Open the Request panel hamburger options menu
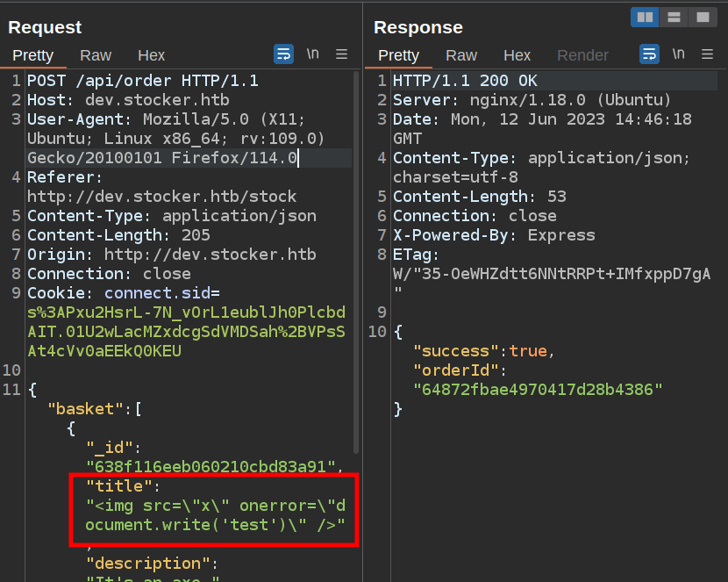Screen dimensions: 728x582 pos(342,54)
